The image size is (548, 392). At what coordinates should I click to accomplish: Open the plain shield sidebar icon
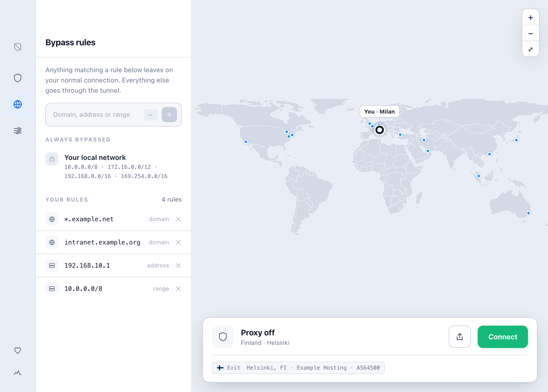(18, 78)
